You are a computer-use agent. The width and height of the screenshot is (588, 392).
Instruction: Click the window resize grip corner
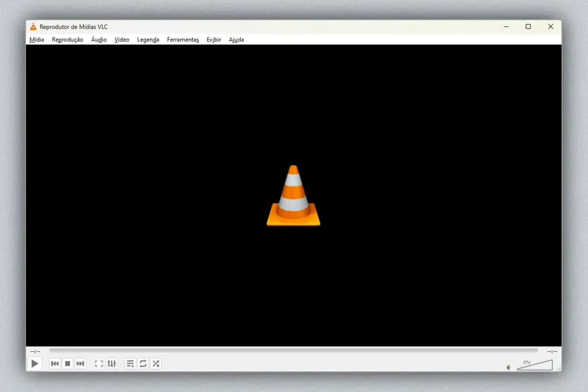(559, 369)
